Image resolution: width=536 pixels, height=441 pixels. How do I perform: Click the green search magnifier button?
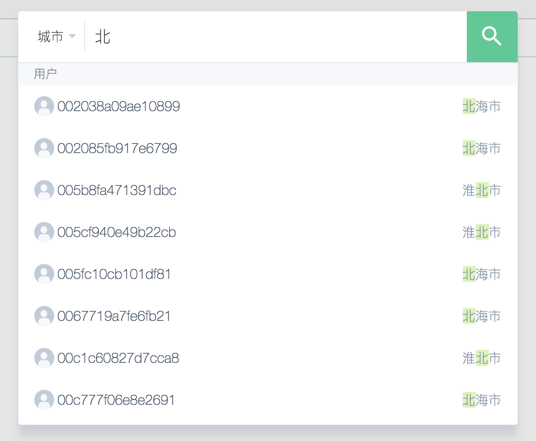coord(492,37)
